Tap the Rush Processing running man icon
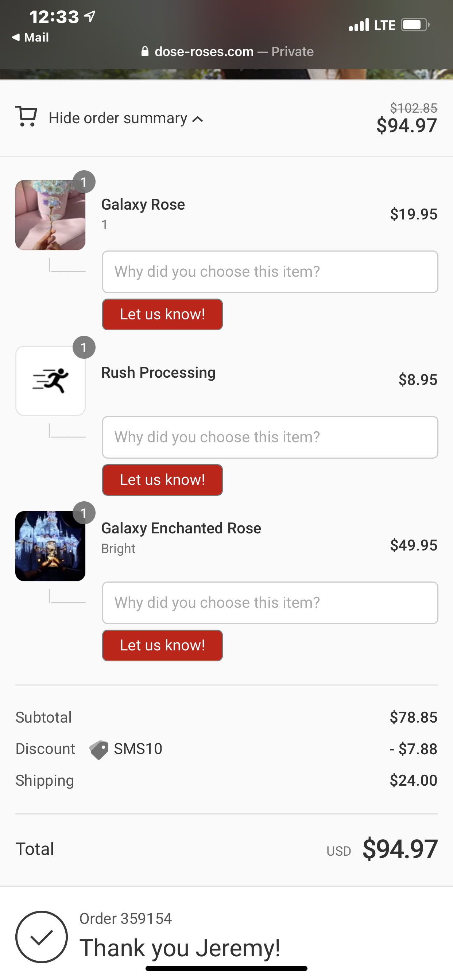 pyautogui.click(x=50, y=380)
